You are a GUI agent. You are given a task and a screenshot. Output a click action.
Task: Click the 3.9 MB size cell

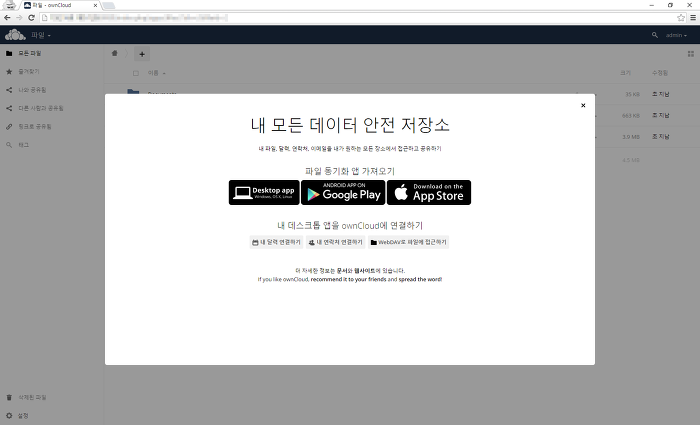pyautogui.click(x=631, y=137)
